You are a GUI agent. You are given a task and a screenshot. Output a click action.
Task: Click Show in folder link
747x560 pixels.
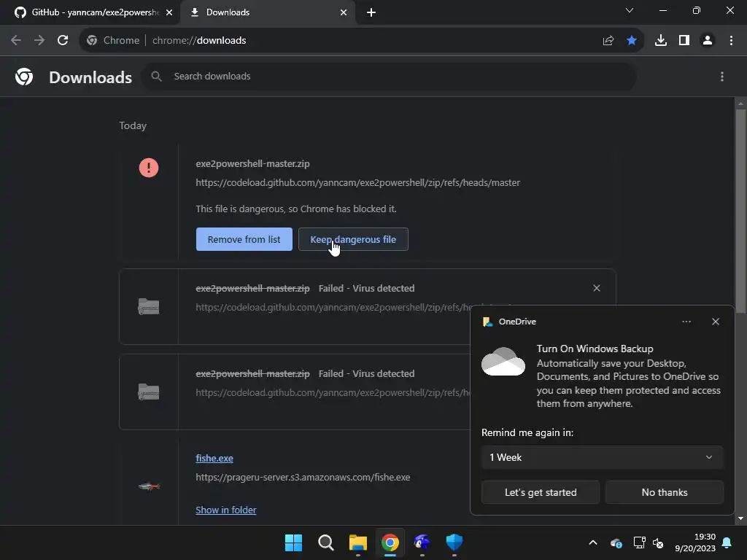(226, 510)
